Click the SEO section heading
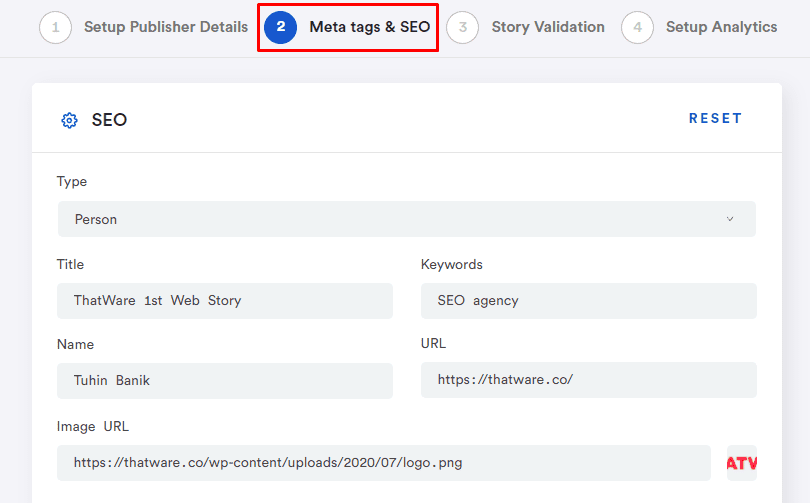The image size is (810, 503). (110, 120)
